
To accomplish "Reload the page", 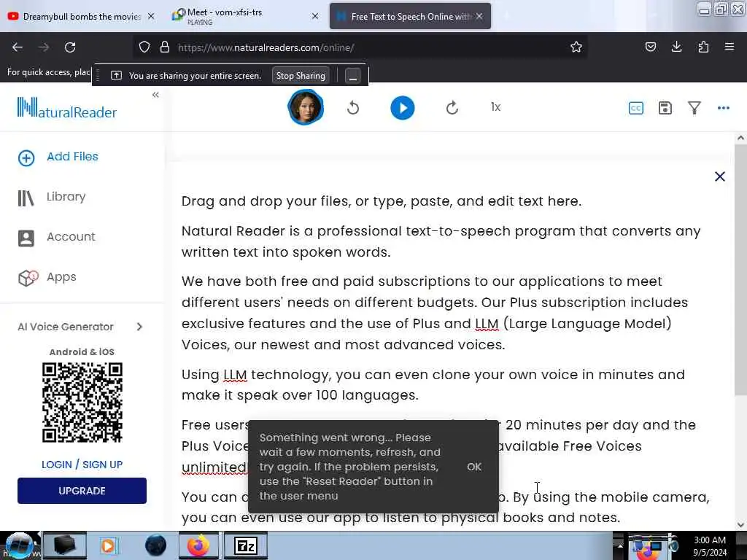I will pos(70,47).
